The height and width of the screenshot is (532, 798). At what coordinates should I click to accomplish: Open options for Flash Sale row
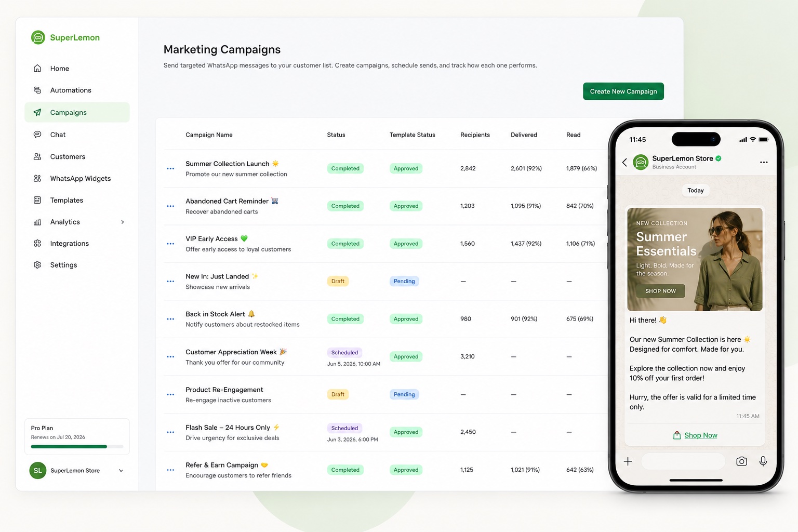[x=170, y=432]
